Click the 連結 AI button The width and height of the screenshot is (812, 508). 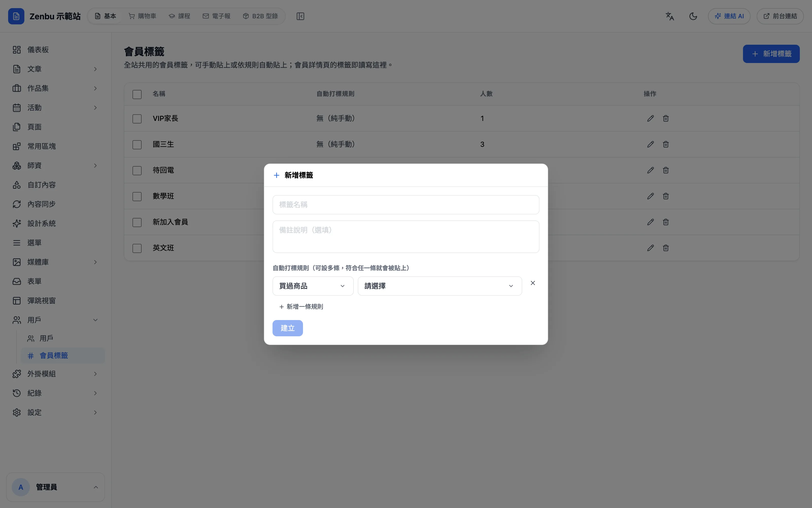tap(729, 16)
